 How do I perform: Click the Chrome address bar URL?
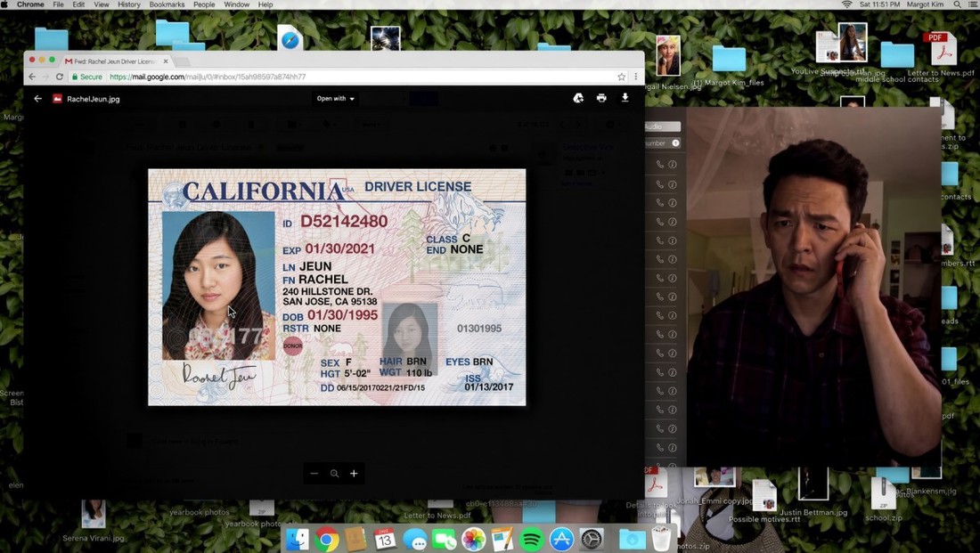point(208,77)
